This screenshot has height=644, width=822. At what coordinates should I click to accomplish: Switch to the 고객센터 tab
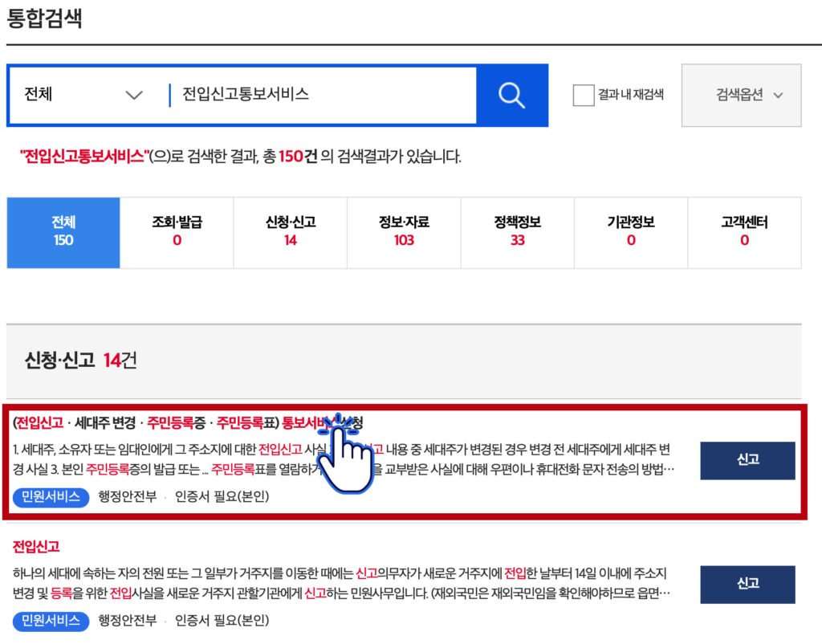tap(744, 232)
